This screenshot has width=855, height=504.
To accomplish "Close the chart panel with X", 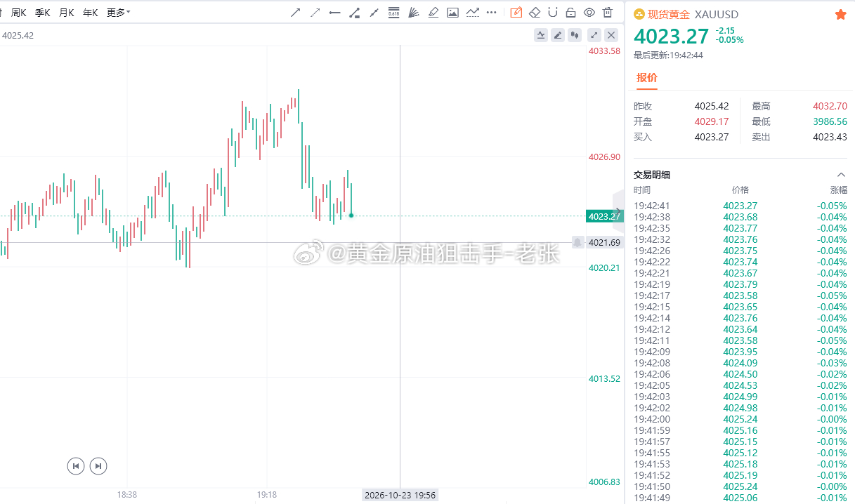I will [x=612, y=34].
